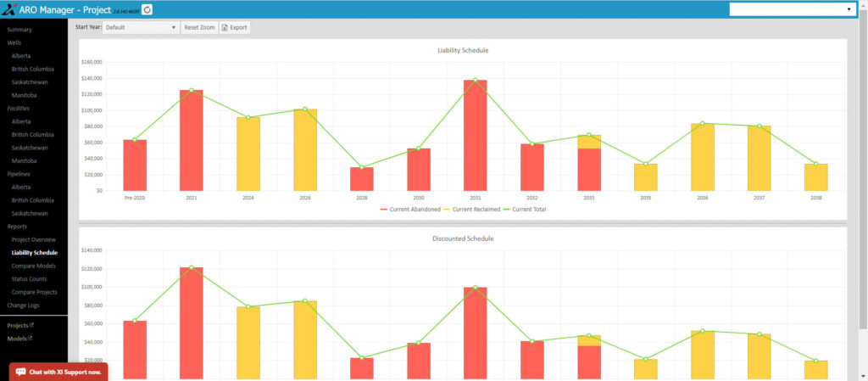The height and width of the screenshot is (381, 868).
Task: Click the 2026 yellow bar in Liability Schedule chart
Action: point(305,149)
